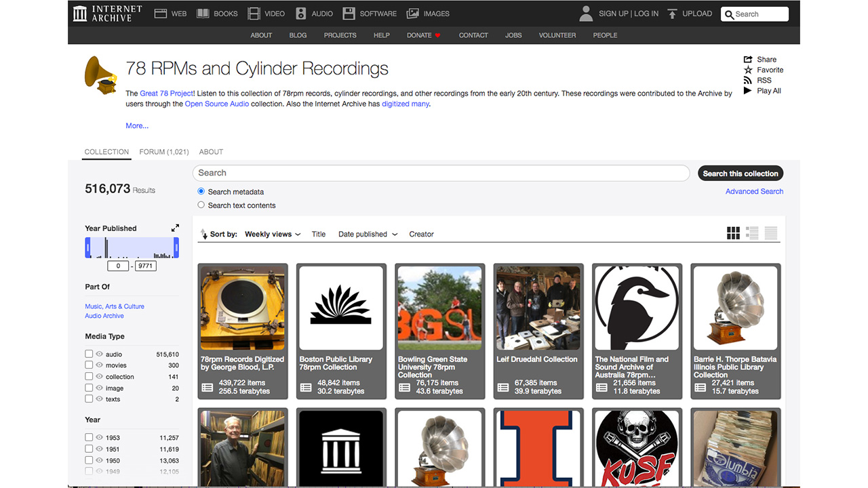Screen dimensions: 868x488
Task: Switch to extended list view
Action: 752,233
